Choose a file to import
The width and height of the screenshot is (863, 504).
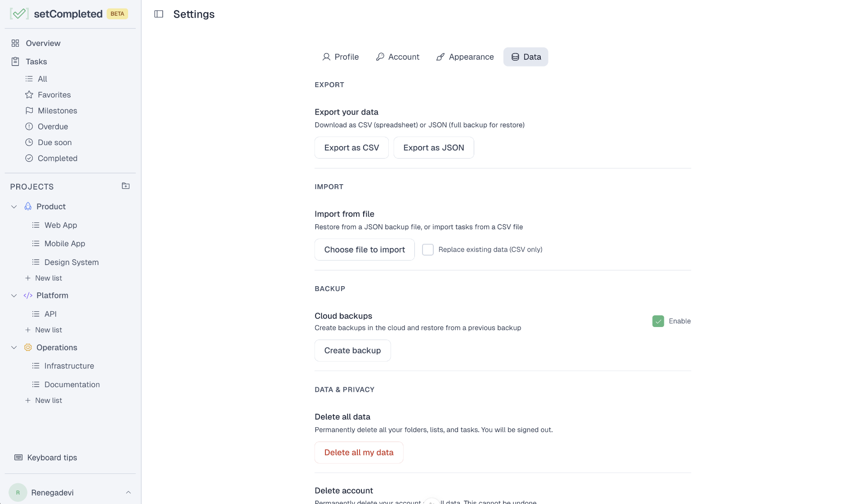pos(364,249)
